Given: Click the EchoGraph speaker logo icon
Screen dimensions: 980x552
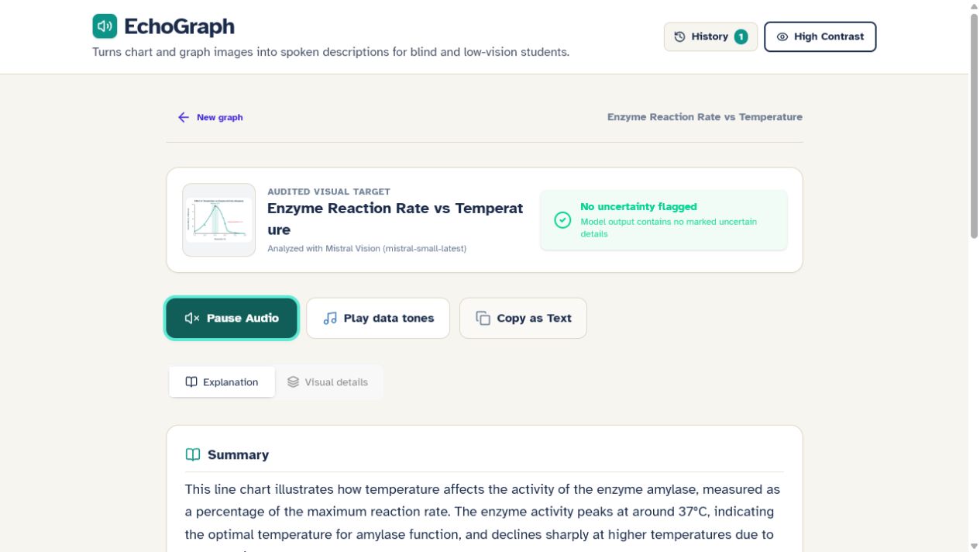Looking at the screenshot, I should 105,26.
